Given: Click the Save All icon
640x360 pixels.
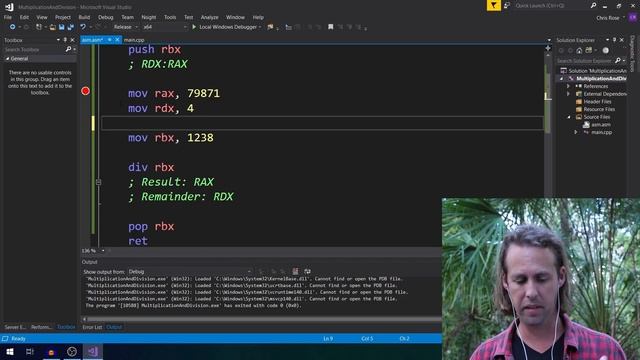Looking at the screenshot, I should pyautogui.click(x=70, y=27).
